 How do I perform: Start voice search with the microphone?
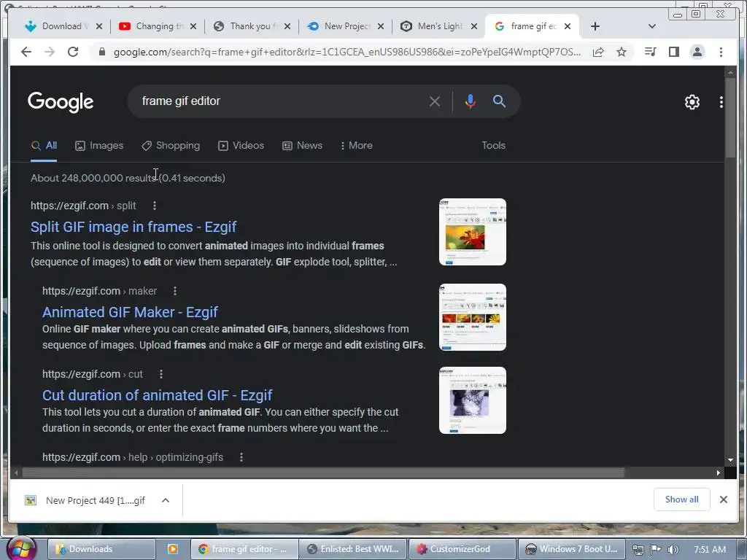(471, 101)
